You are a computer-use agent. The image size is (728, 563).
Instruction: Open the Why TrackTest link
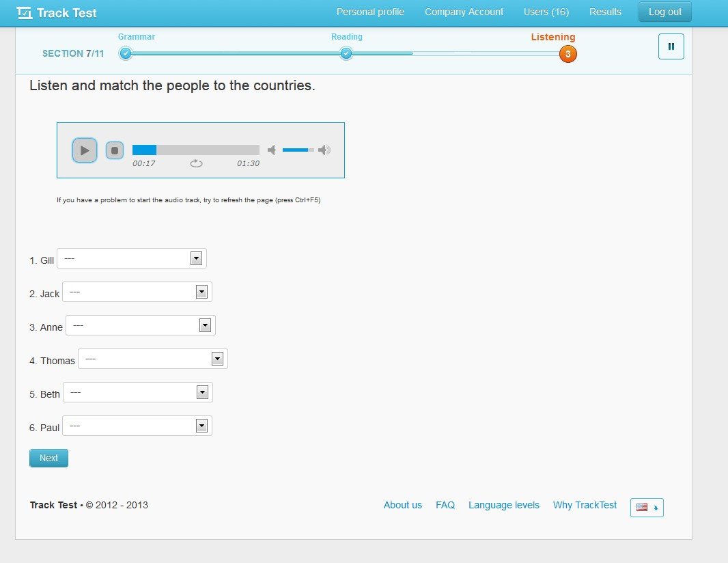click(x=585, y=505)
